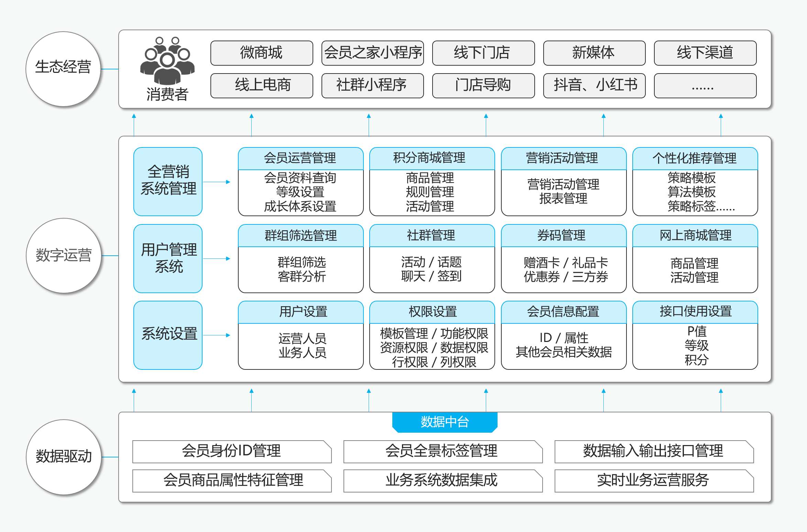Select the 数字运营 circle
This screenshot has width=807, height=532.
[64, 255]
